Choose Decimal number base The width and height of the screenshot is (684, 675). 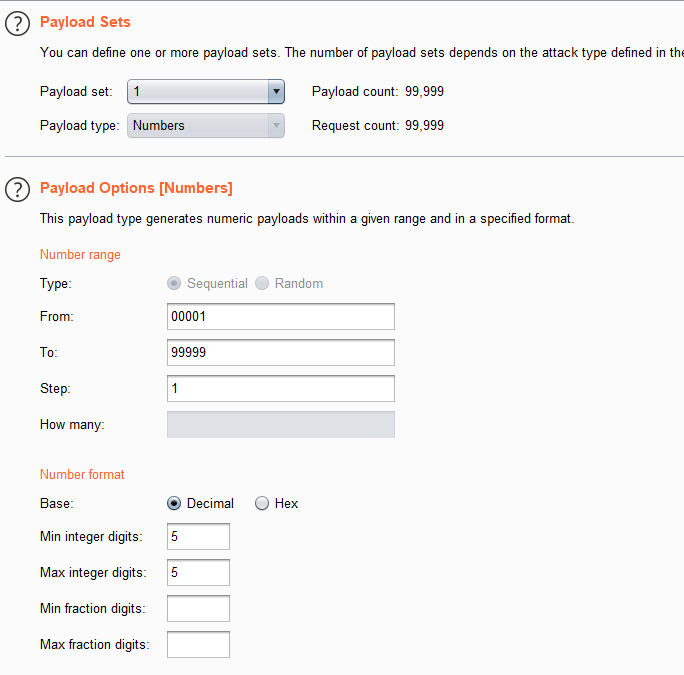[x=175, y=503]
